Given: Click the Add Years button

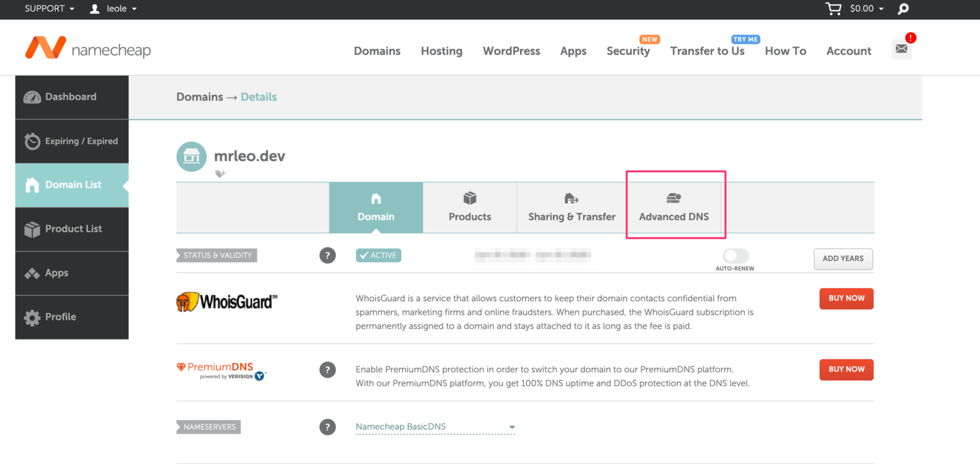Looking at the screenshot, I should [843, 258].
